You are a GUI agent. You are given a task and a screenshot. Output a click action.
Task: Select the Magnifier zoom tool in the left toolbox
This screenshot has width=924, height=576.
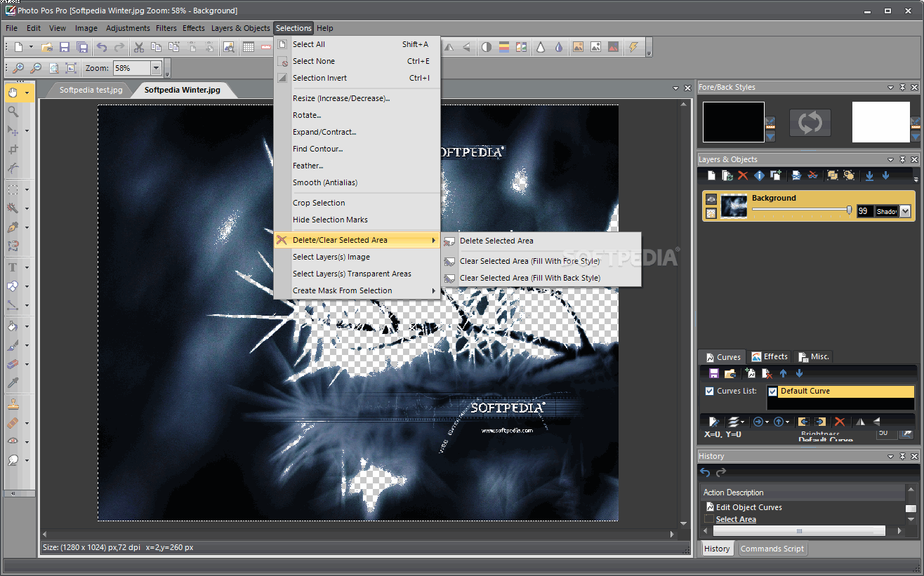click(13, 112)
